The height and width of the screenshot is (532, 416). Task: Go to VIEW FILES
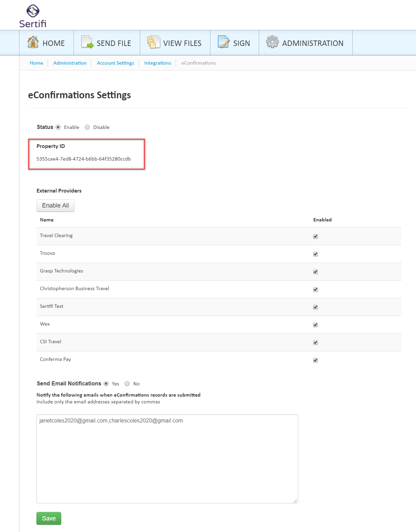click(175, 43)
